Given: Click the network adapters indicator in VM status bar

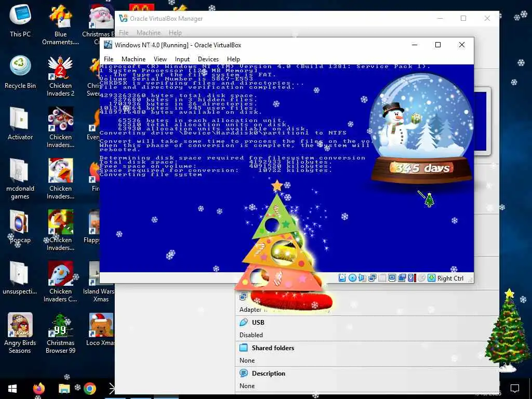Looking at the screenshot, I should click(x=372, y=278).
